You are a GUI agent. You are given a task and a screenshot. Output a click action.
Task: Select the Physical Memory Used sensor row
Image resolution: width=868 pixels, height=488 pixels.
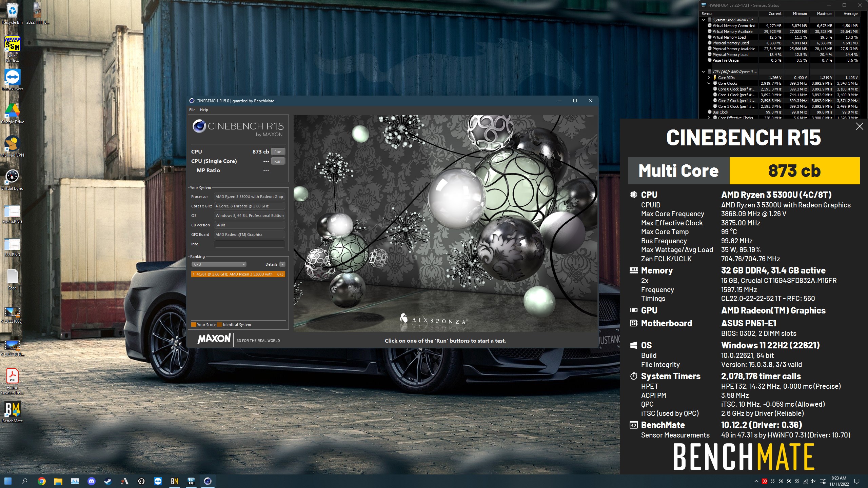click(x=783, y=43)
